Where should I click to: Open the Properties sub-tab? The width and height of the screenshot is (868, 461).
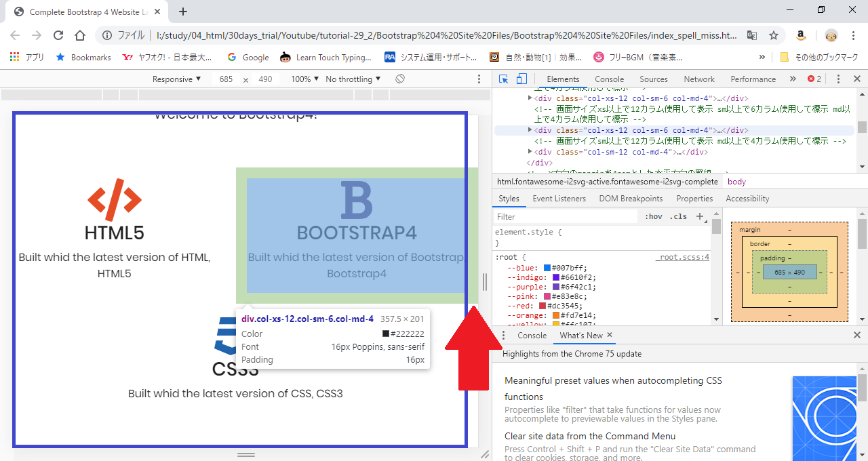click(694, 199)
